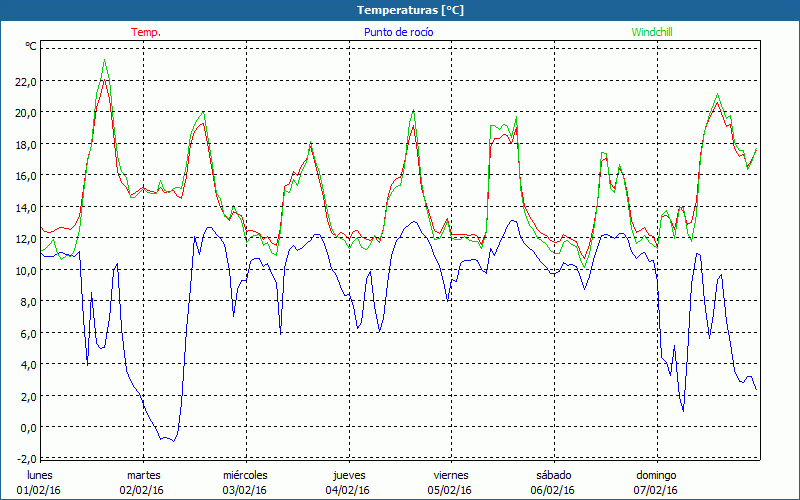Click the miércoles 03/02/16 date label
Viewport: 800px width, 500px height.
(x=245, y=482)
